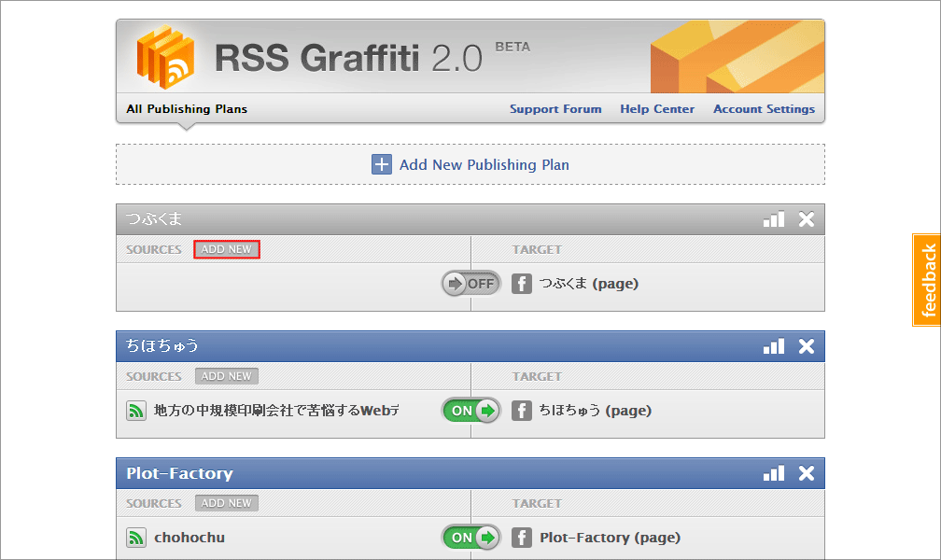Open statistics for Plot-Factory plan
The image size is (941, 560).
tap(774, 473)
